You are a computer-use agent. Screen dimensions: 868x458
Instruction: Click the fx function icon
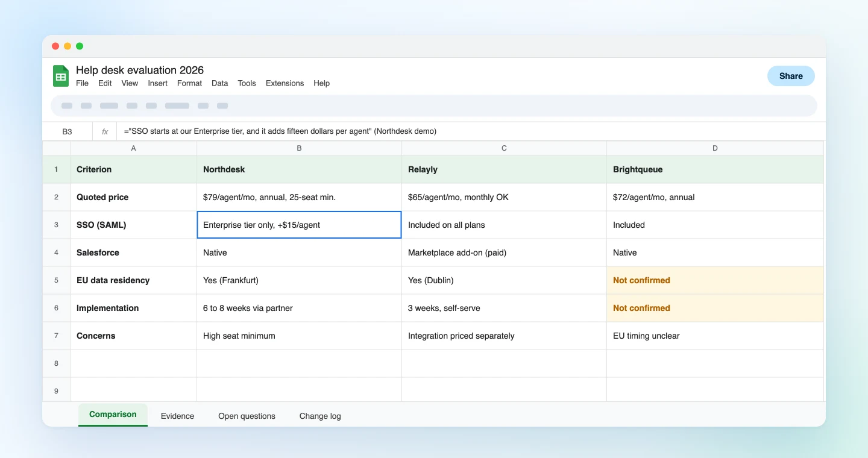point(105,131)
